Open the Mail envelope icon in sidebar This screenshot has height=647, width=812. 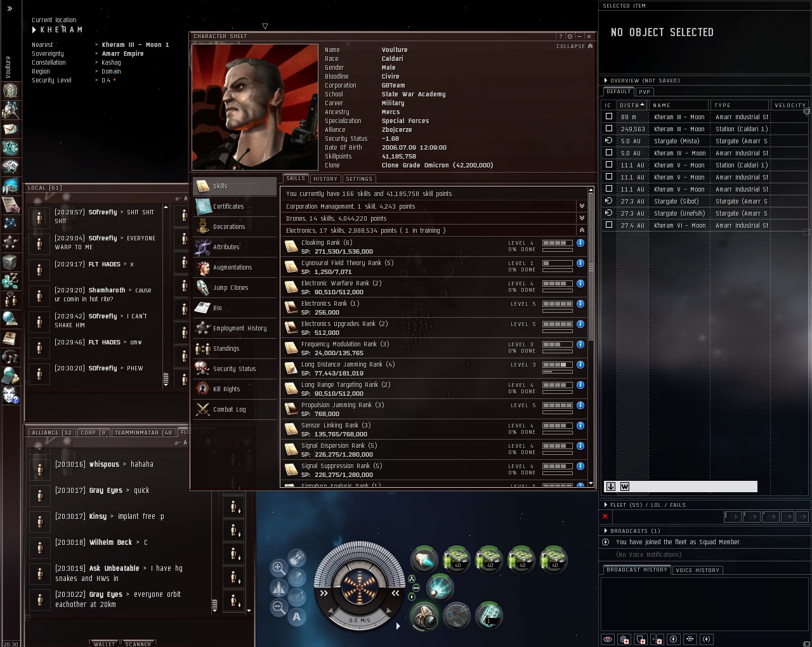[10, 129]
